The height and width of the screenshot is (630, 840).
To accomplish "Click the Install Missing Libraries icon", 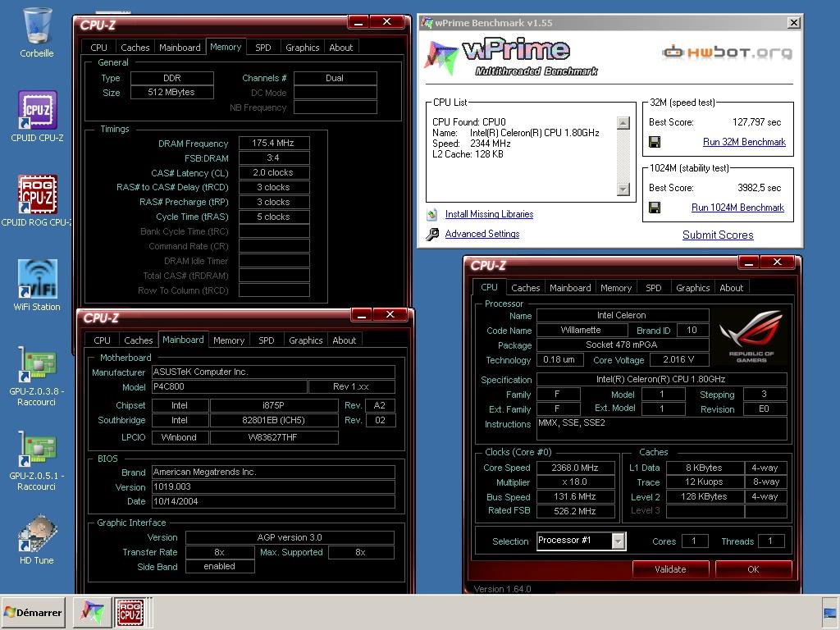I will pyautogui.click(x=431, y=214).
